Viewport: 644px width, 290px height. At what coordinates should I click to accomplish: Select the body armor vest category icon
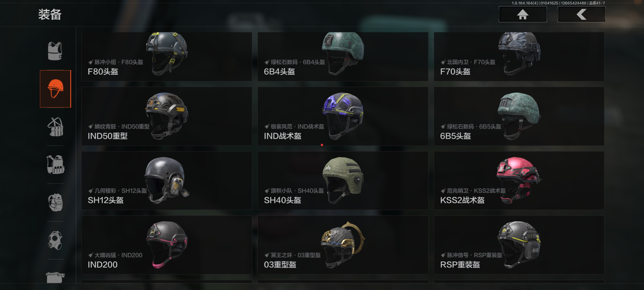(55, 51)
